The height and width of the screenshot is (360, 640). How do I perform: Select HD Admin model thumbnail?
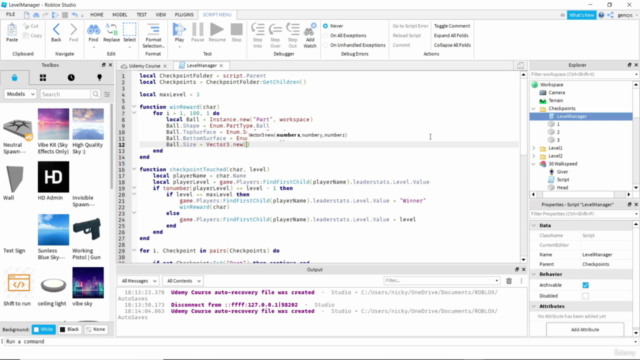(x=53, y=177)
